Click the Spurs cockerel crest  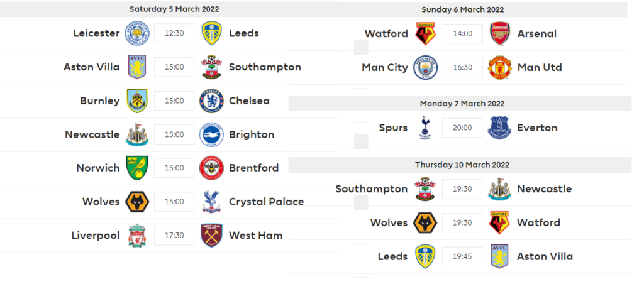tap(425, 128)
